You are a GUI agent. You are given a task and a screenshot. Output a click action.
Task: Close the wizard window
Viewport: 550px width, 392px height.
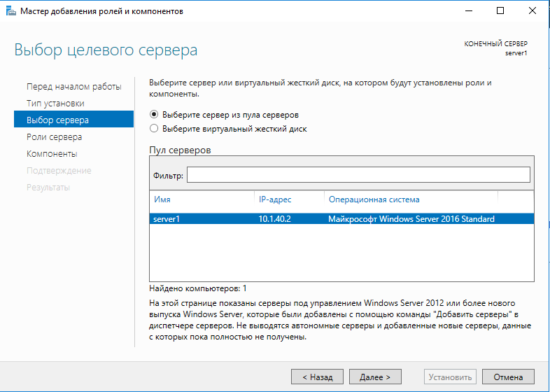coord(533,11)
